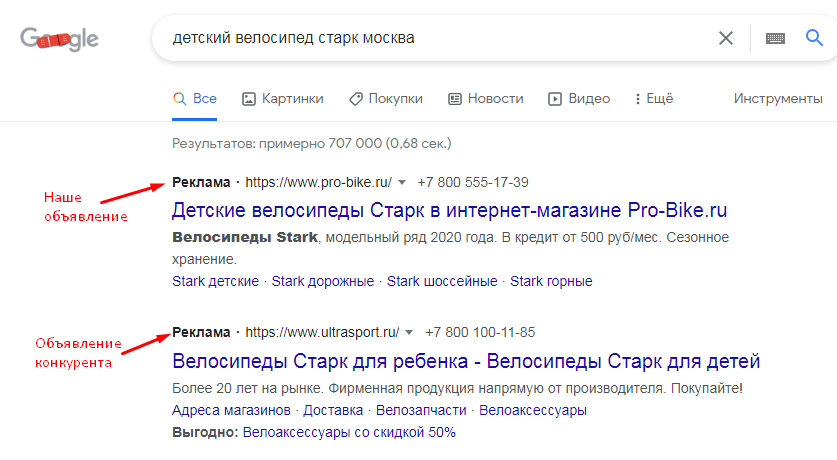Switch to the Покупки tab
The width and height of the screenshot is (837, 460).
pyautogui.click(x=385, y=99)
